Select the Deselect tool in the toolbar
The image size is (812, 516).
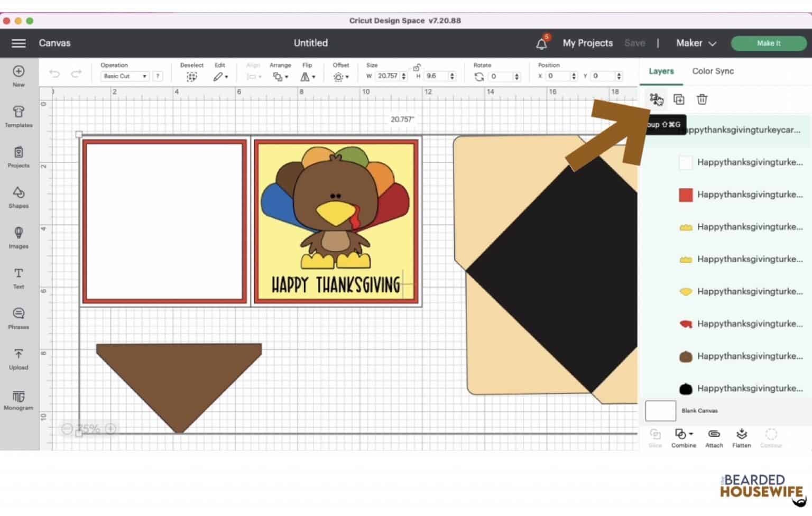[191, 76]
